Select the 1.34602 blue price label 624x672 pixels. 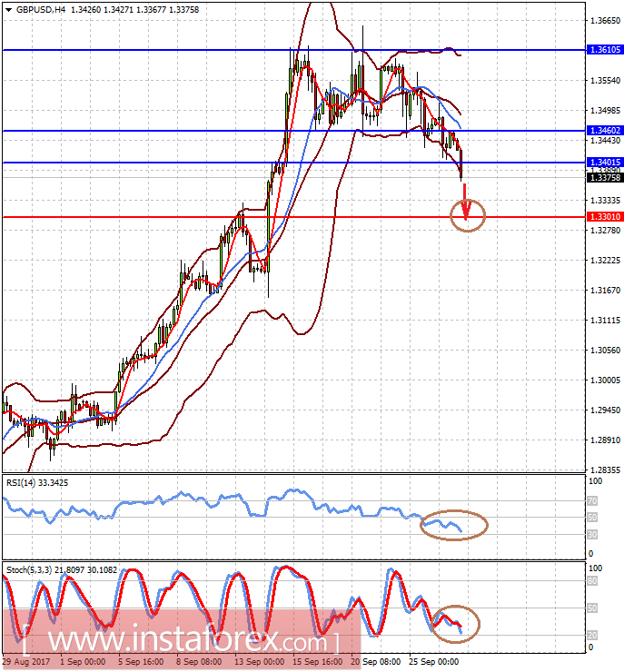[x=605, y=130]
